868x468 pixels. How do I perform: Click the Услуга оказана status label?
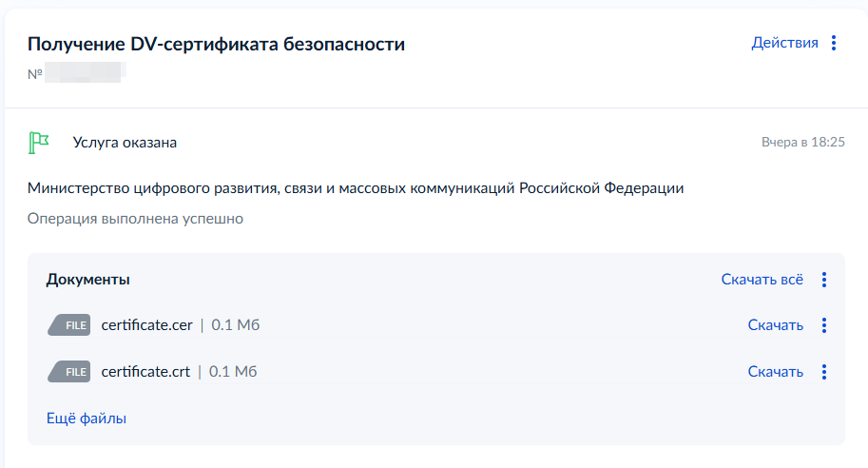click(x=125, y=143)
